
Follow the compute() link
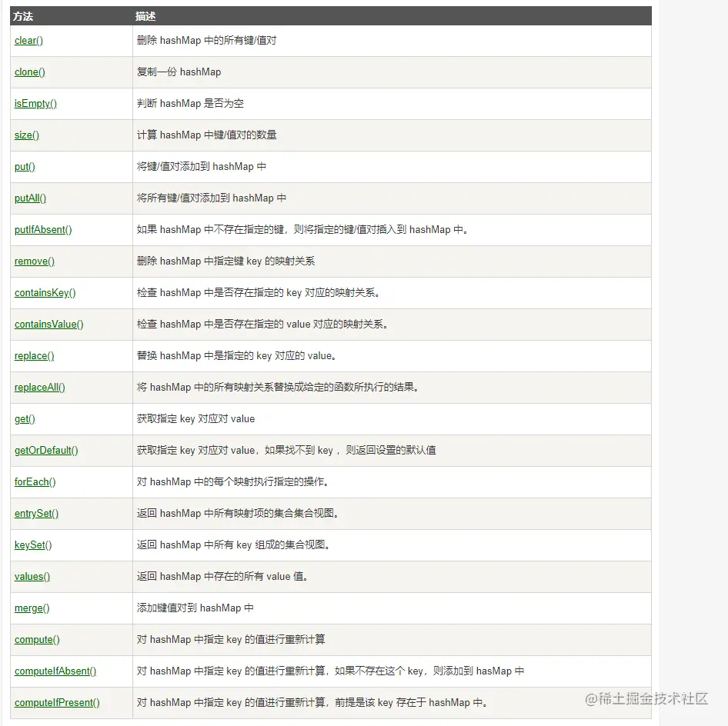point(37,640)
